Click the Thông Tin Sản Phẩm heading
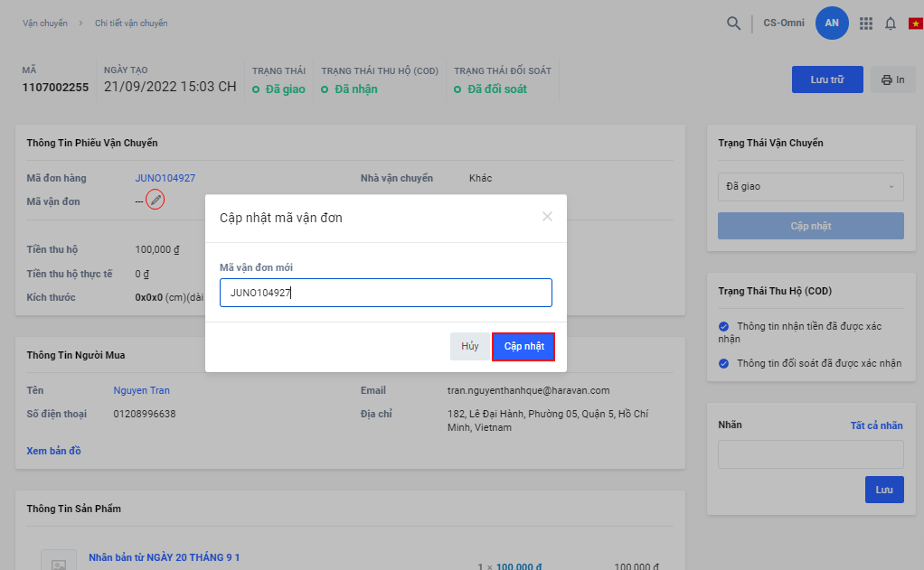The height and width of the screenshot is (570, 924). tap(73, 509)
